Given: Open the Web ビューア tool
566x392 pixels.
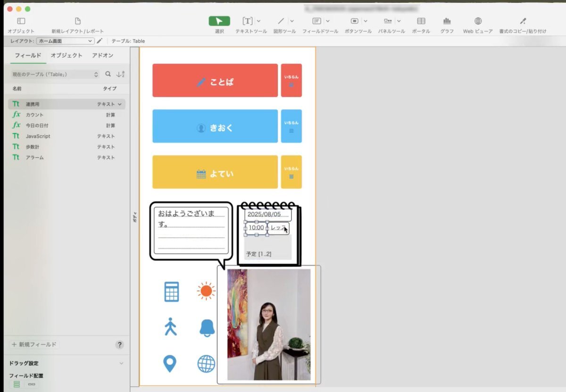Looking at the screenshot, I should [x=478, y=21].
